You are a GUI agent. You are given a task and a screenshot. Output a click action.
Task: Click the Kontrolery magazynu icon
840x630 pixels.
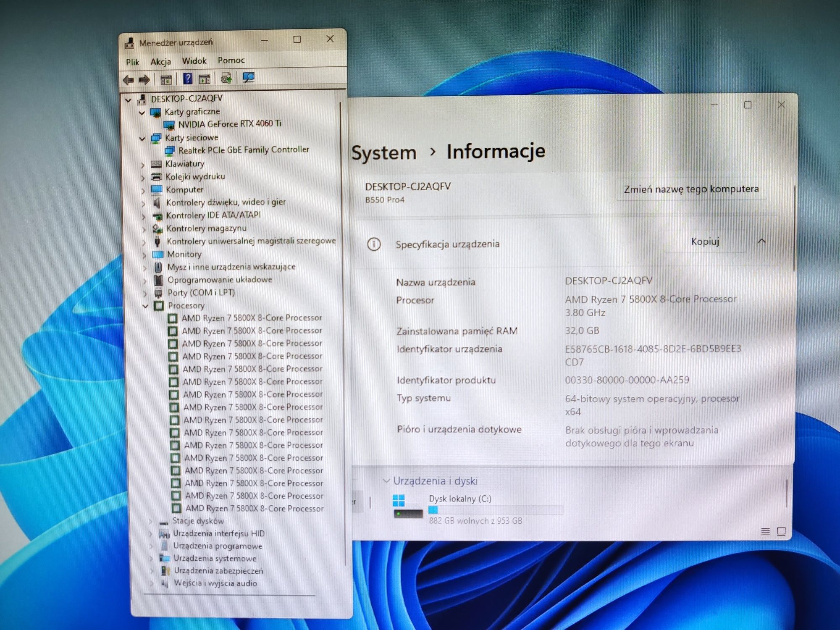point(157,229)
